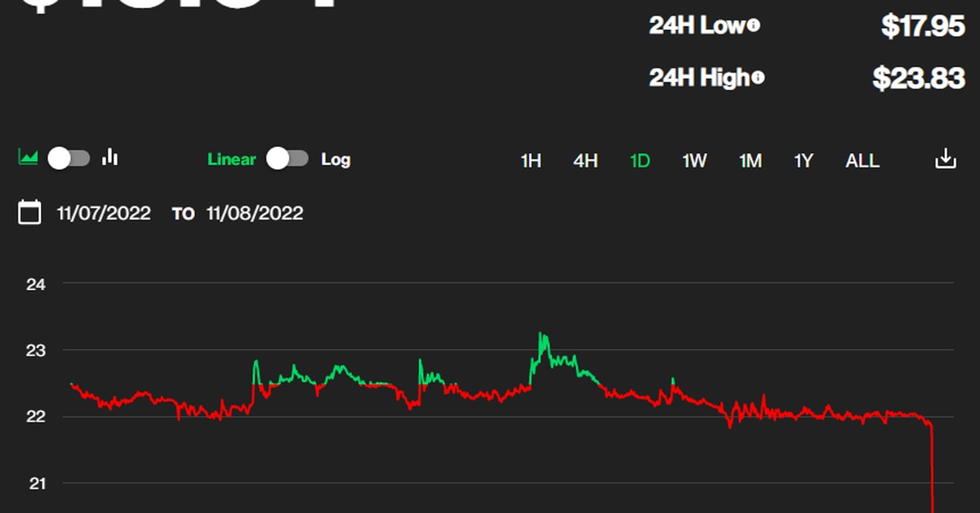Viewport: 980px width, 513px height.
Task: Click info icon next to 24H Low
Action: point(754,26)
